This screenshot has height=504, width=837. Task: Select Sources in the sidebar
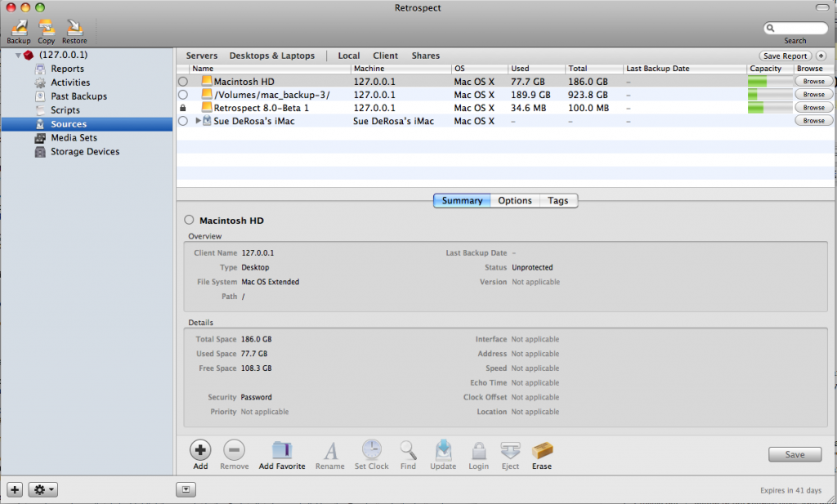(x=87, y=124)
